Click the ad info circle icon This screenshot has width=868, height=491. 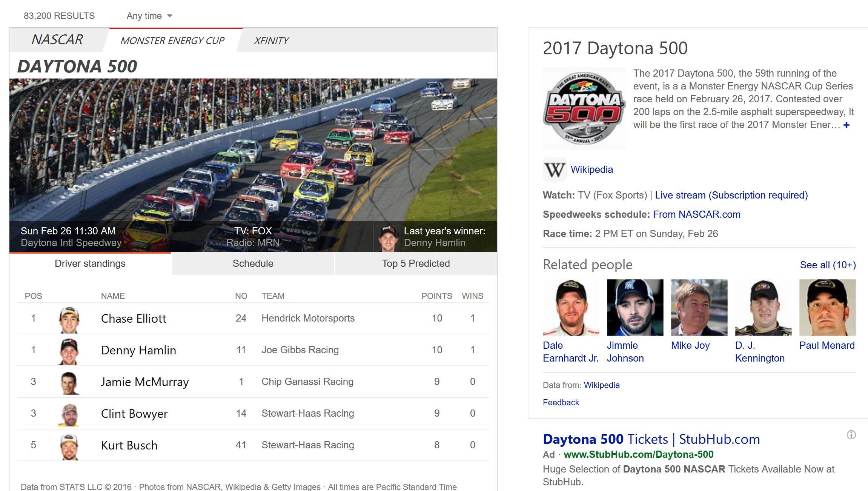pos(851,435)
